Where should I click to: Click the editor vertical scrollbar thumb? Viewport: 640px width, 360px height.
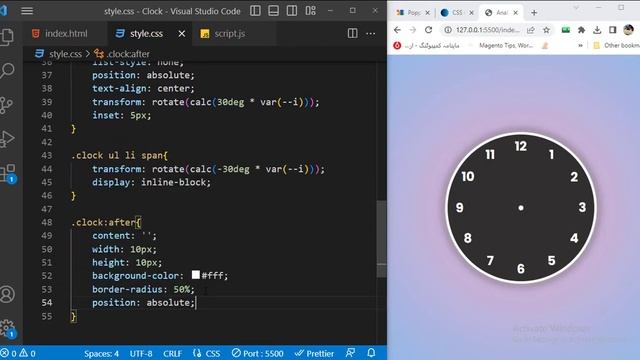[381, 239]
